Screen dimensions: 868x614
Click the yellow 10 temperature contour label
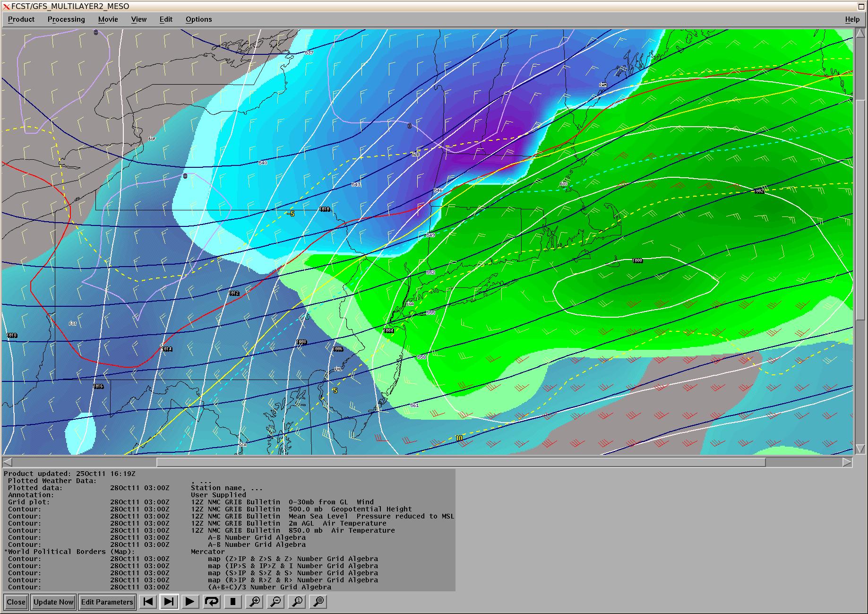tap(459, 438)
